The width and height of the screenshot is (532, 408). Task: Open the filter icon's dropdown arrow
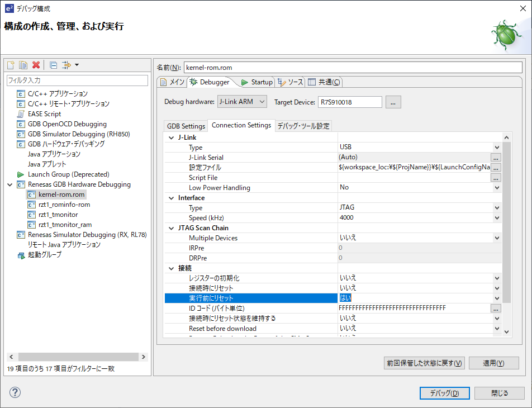(x=77, y=65)
